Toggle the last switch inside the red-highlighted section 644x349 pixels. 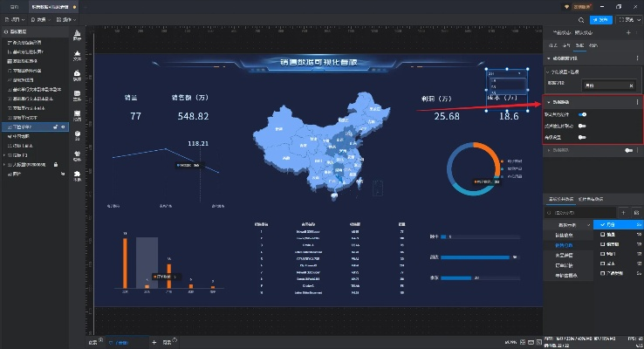click(581, 136)
